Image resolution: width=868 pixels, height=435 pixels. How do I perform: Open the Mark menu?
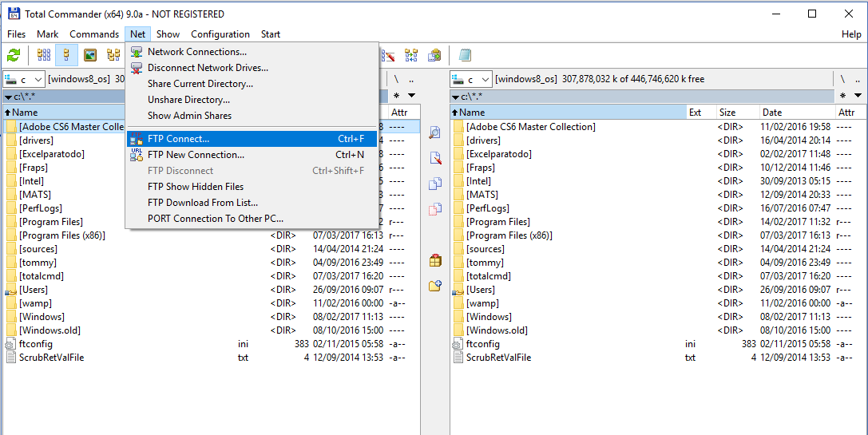(48, 34)
